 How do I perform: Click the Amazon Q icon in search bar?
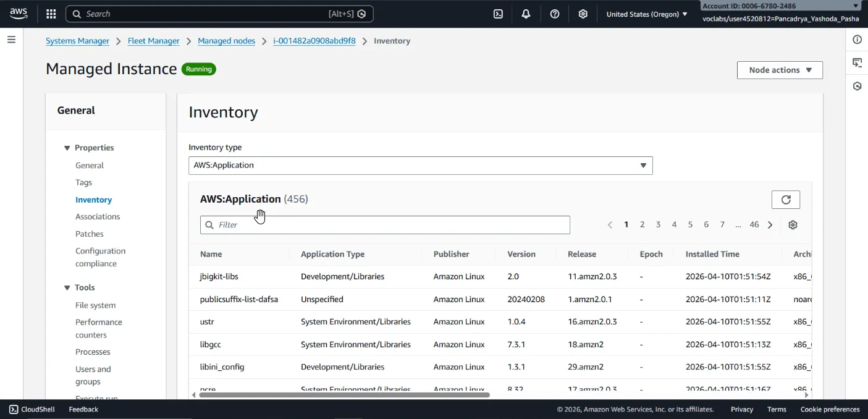pyautogui.click(x=362, y=14)
